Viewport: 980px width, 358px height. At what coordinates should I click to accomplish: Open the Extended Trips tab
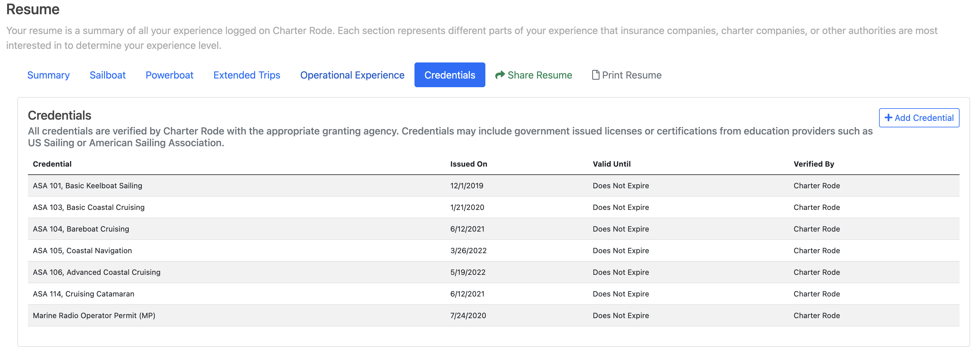[x=246, y=75]
